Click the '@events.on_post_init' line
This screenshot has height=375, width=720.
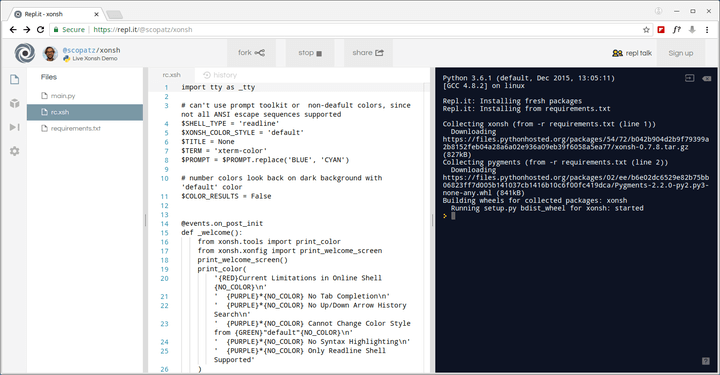[222, 224]
